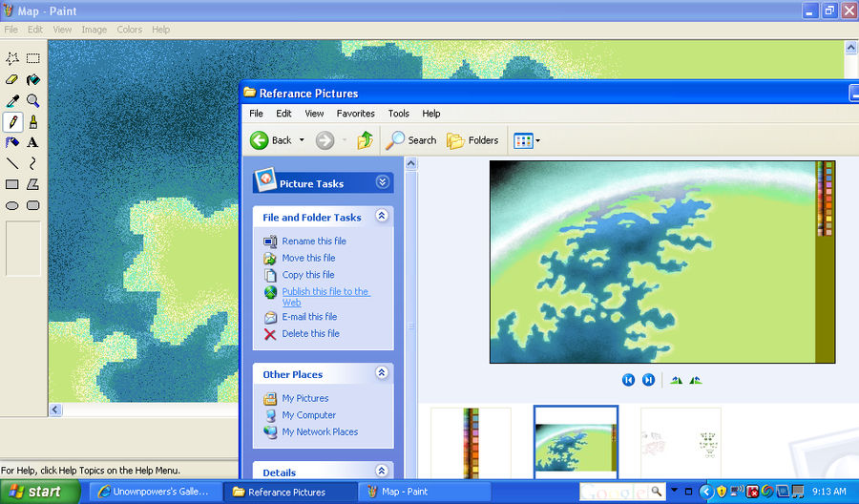This screenshot has width=859, height=504.
Task: Choose the Pick Color eyedropper tool
Action: (x=12, y=101)
